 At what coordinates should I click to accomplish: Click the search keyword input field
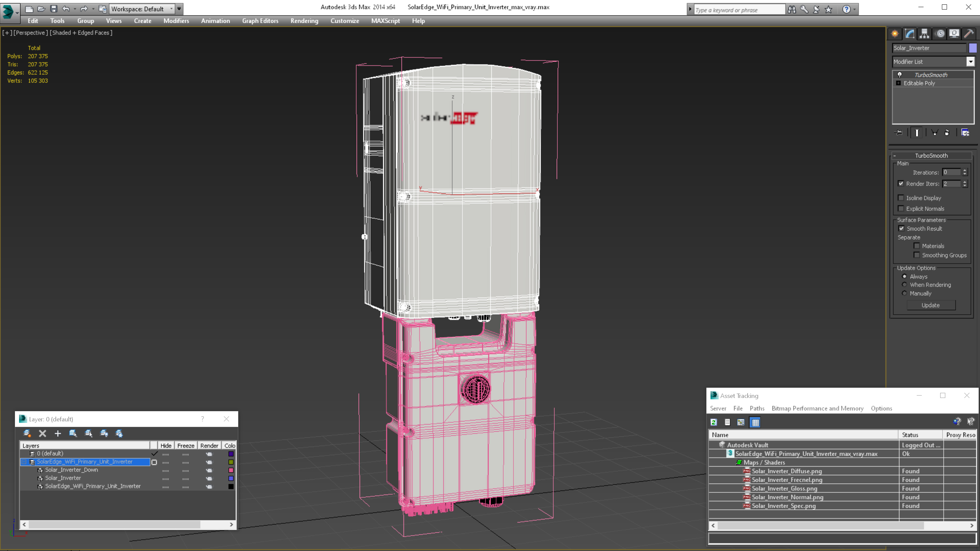[x=739, y=10]
